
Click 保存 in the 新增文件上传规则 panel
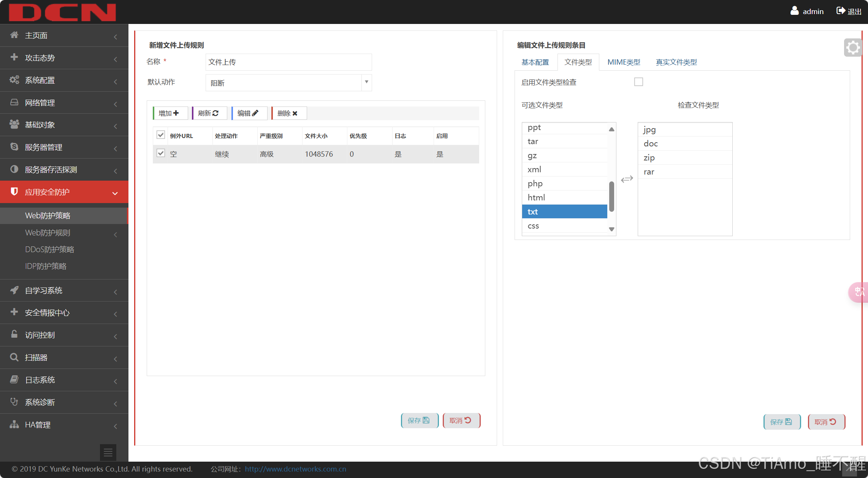420,421
